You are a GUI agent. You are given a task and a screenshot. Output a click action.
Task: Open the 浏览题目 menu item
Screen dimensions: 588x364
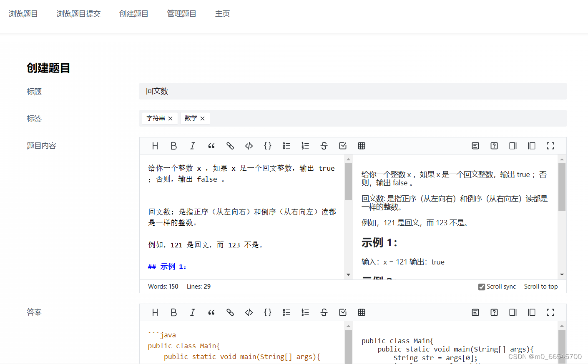23,14
